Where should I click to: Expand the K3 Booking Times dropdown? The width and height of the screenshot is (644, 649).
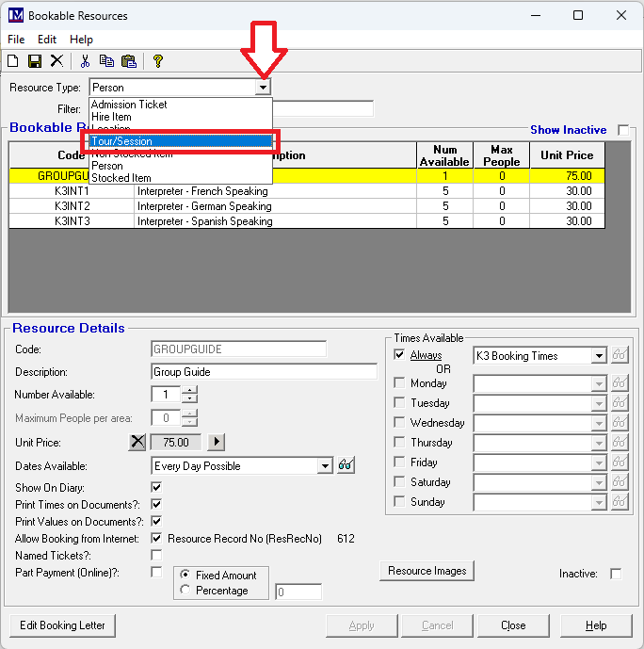pyautogui.click(x=598, y=356)
